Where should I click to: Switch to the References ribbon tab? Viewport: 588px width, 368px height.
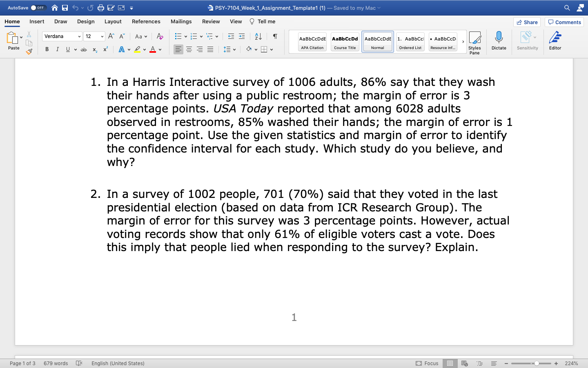146,22
